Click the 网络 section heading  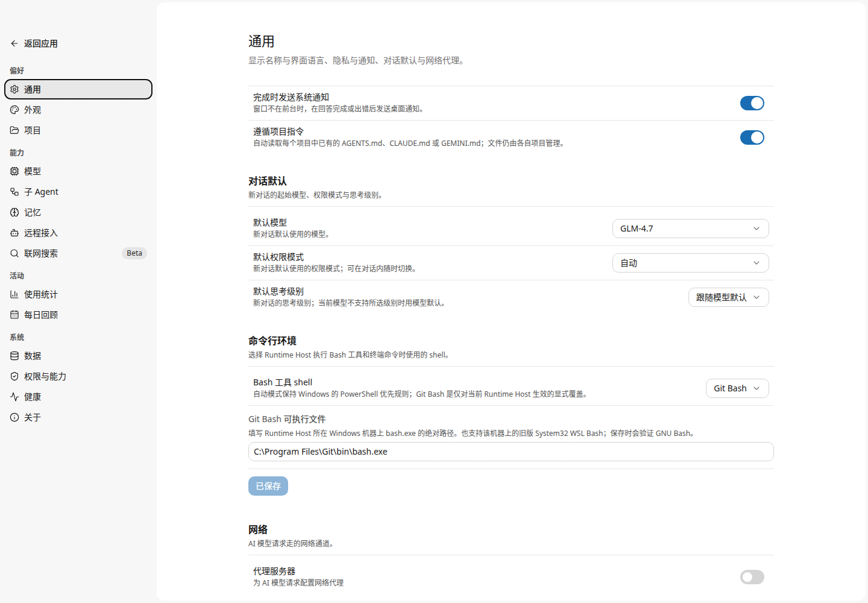click(x=258, y=529)
